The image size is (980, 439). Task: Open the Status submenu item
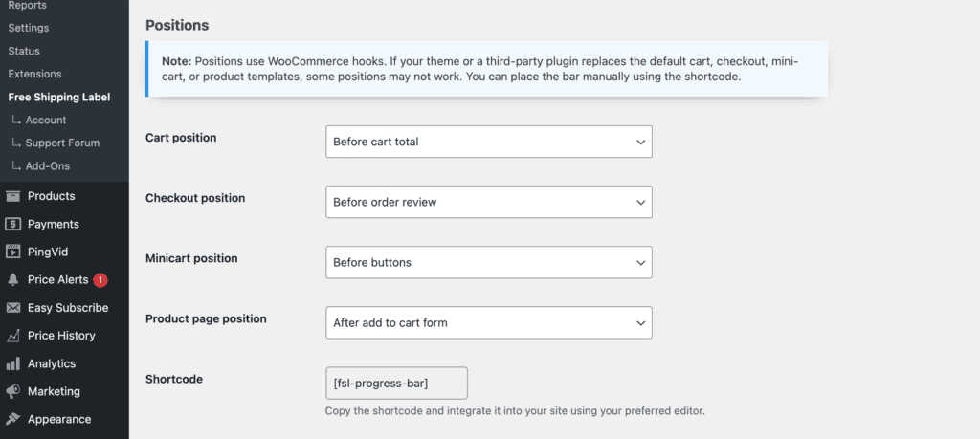pyautogui.click(x=24, y=51)
